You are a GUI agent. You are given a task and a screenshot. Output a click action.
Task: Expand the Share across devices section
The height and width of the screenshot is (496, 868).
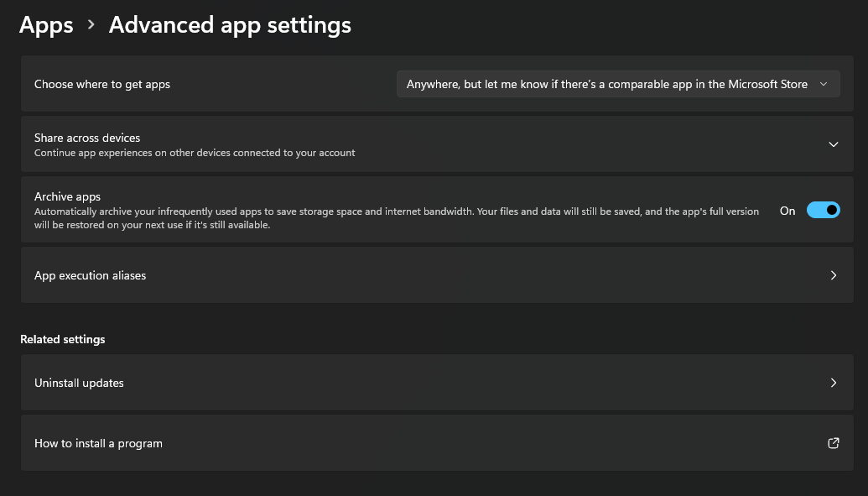[x=419, y=144]
